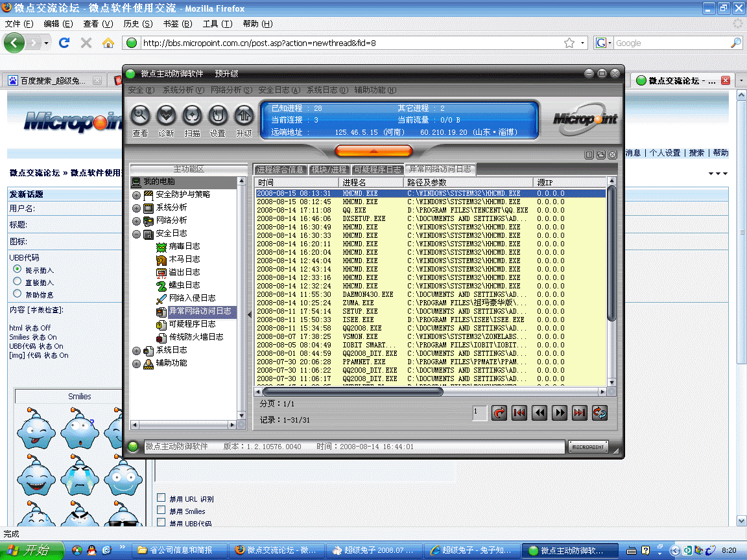Open the back/forward history dropdown arrow
The height and width of the screenshot is (560, 747).
coord(46,43)
